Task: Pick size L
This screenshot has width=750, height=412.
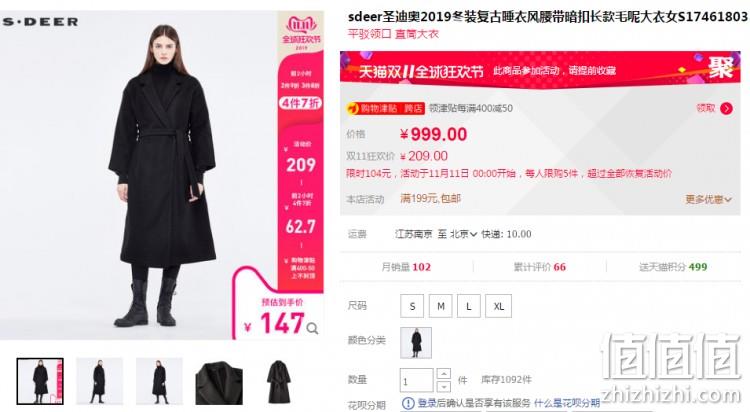Action: pyautogui.click(x=469, y=306)
